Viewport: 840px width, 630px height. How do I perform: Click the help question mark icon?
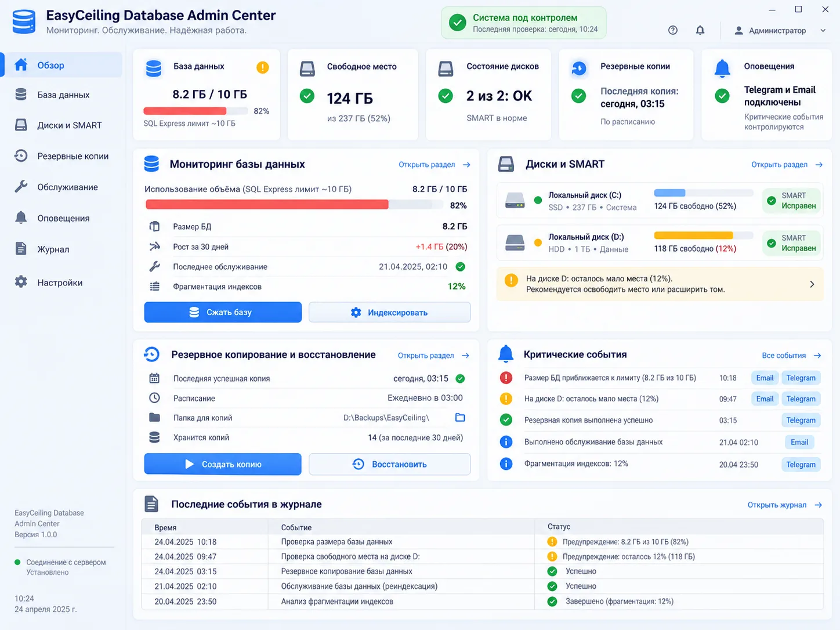673,30
